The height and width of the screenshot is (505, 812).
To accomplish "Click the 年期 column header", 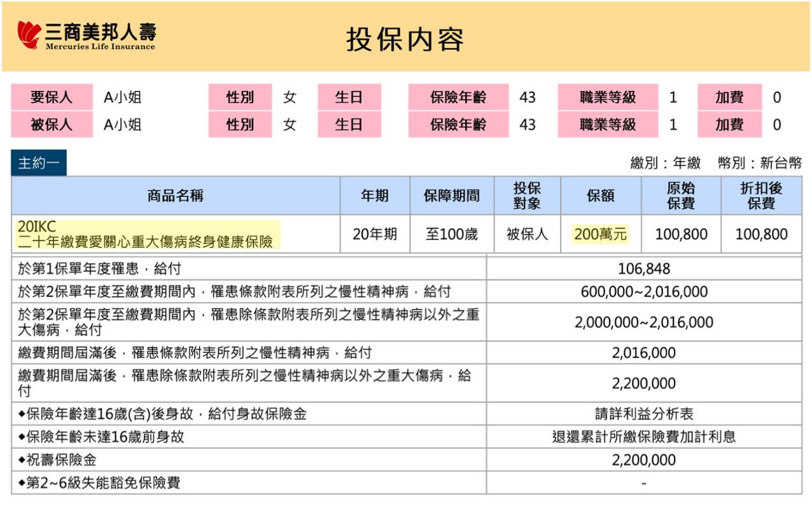I will pos(375,196).
